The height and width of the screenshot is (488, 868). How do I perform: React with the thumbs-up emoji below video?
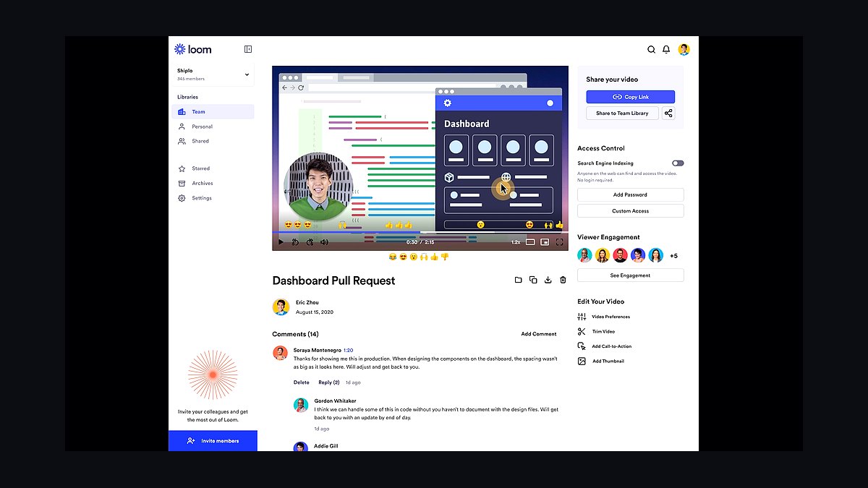tap(434, 257)
